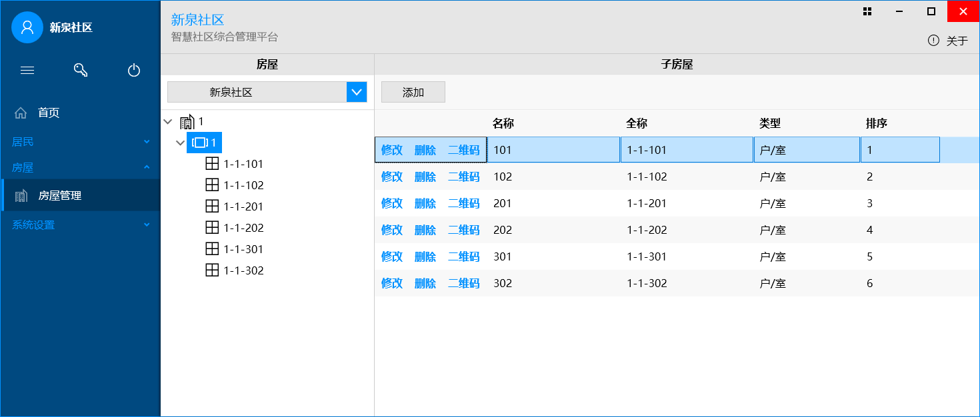Screen dimensions: 980x417
Task: Click the power logout icon
Action: tap(134, 71)
